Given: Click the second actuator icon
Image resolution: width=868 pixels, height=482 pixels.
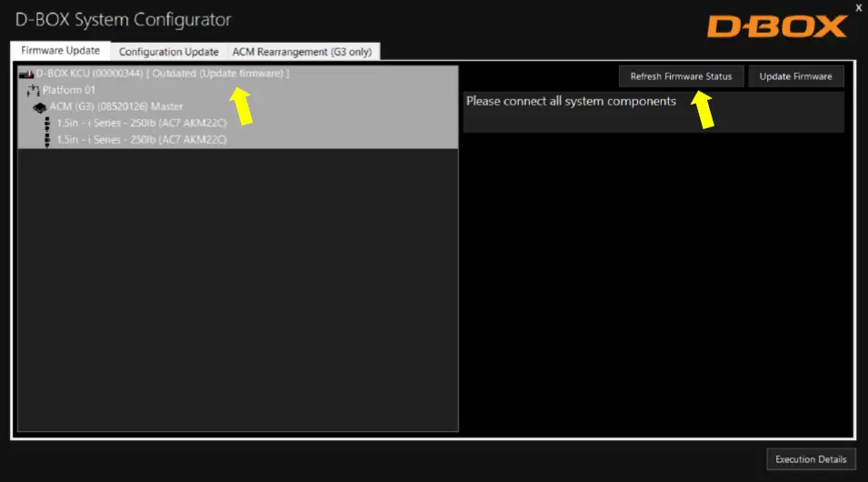Looking at the screenshot, I should [47, 140].
